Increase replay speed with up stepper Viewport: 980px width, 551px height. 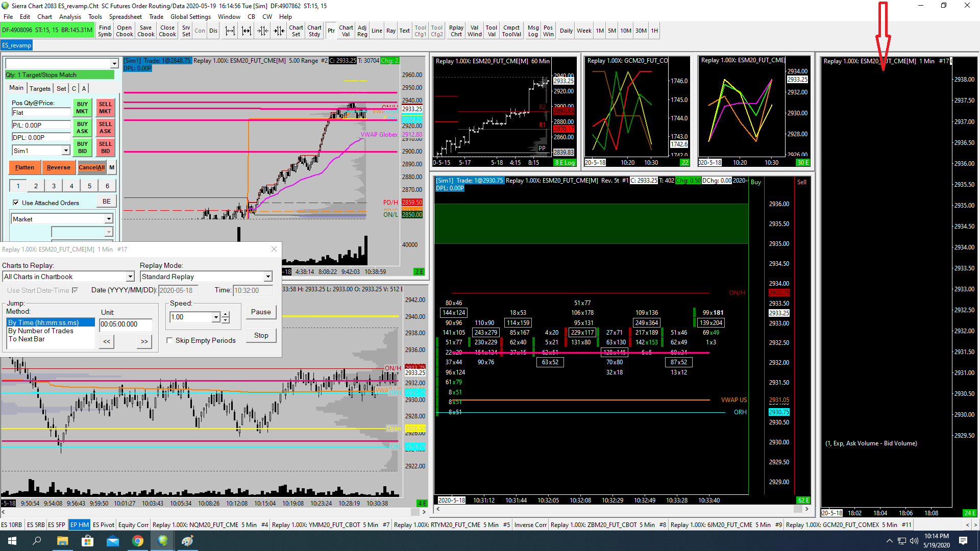[226, 314]
